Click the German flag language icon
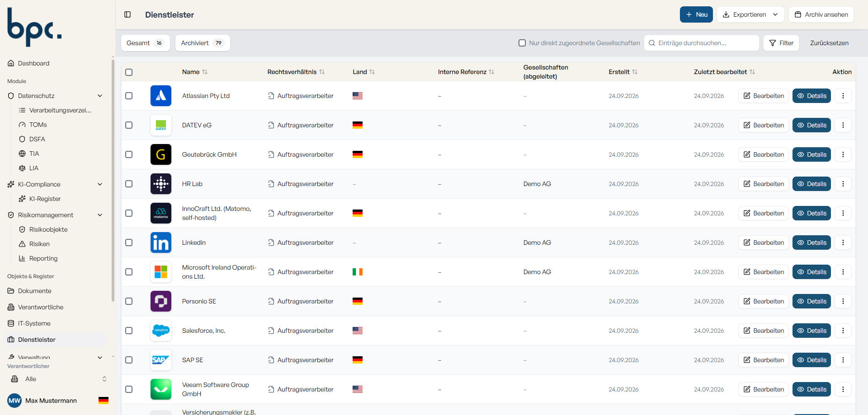This screenshot has height=415, width=868. pos(104,401)
